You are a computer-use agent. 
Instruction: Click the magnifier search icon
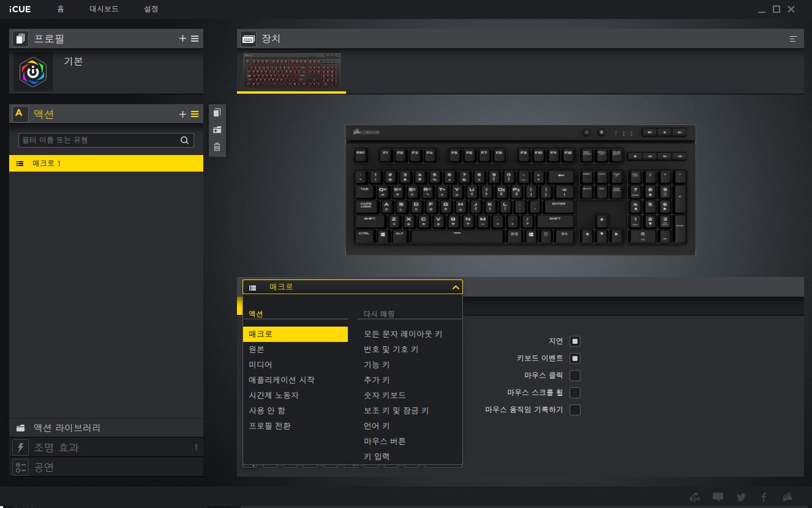(x=185, y=140)
